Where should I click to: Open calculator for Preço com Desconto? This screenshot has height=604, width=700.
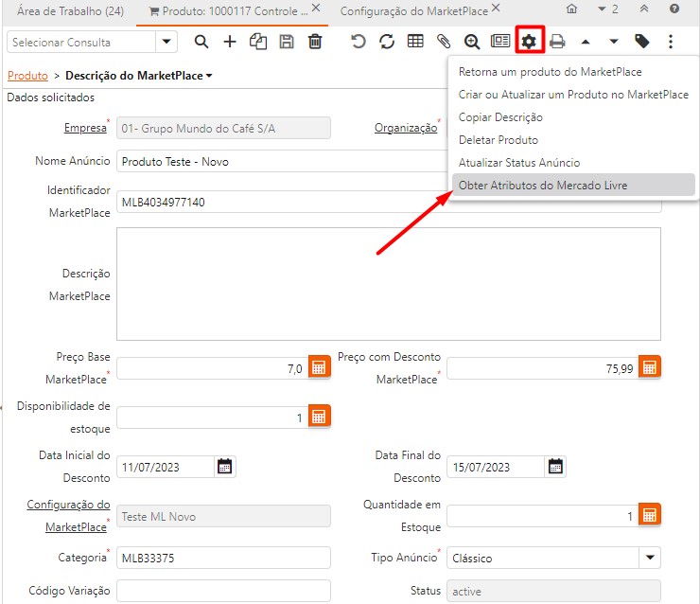[649, 367]
